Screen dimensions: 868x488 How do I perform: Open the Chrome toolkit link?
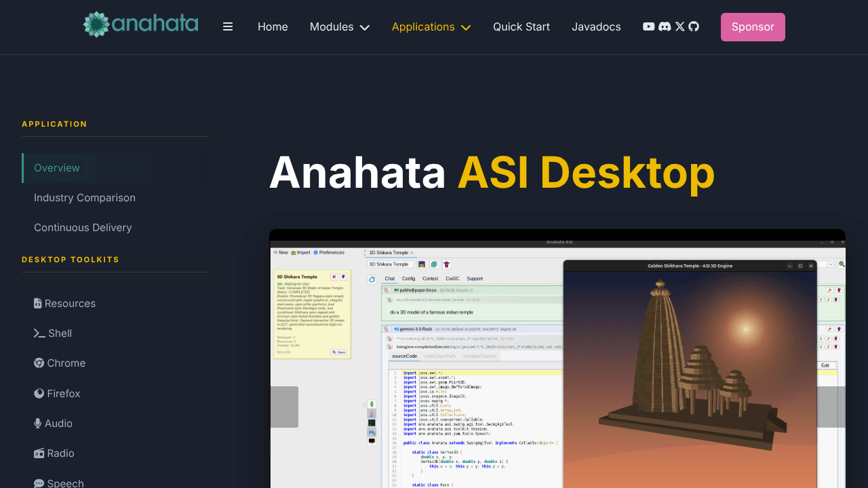pos(60,363)
